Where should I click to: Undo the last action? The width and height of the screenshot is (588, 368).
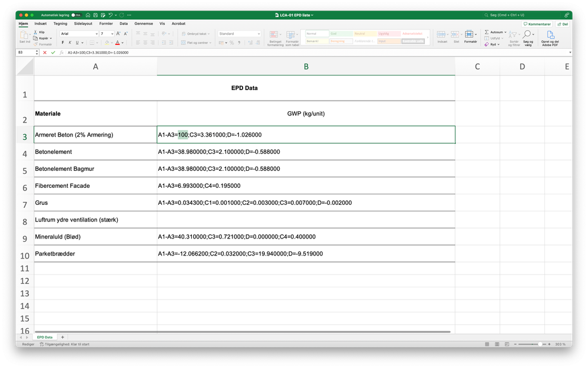coord(110,15)
